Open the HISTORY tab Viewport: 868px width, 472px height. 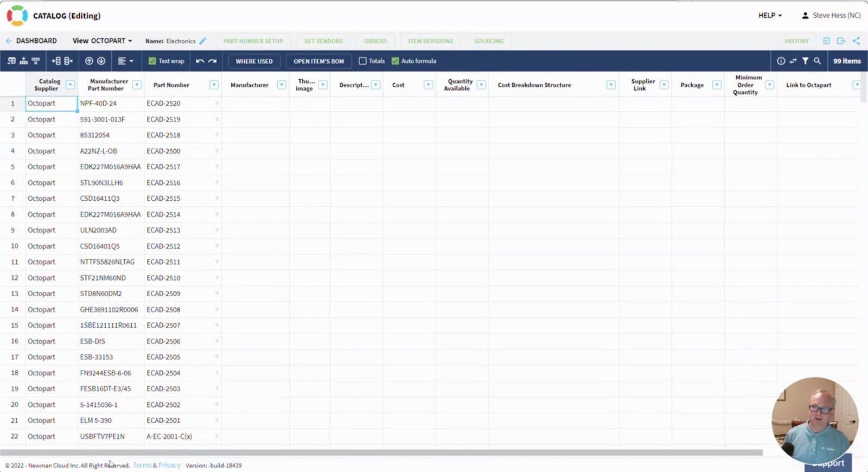(x=796, y=41)
